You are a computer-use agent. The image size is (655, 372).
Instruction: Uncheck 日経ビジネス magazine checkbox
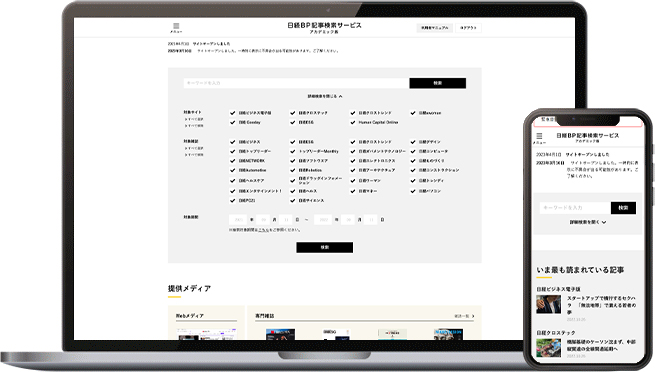click(x=233, y=142)
